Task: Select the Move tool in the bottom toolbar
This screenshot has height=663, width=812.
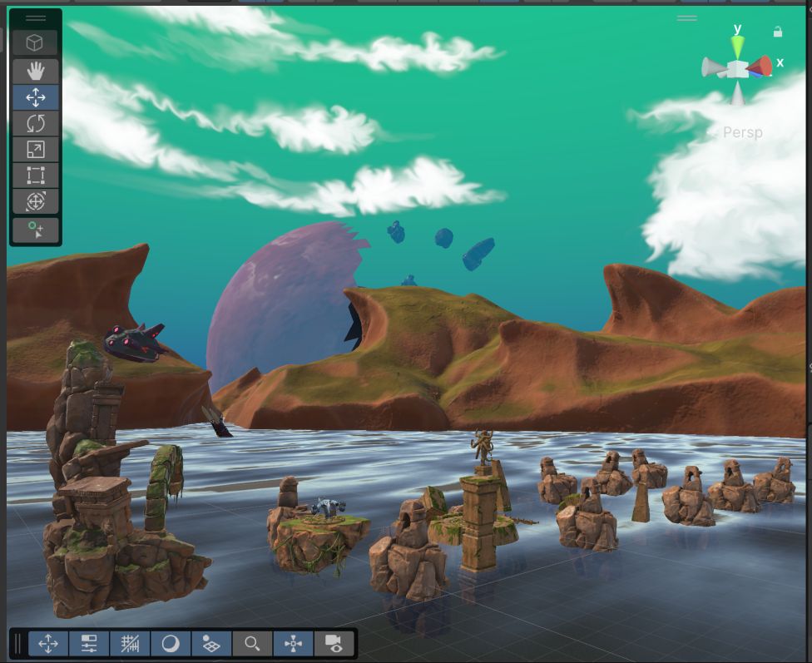Action: (x=47, y=643)
